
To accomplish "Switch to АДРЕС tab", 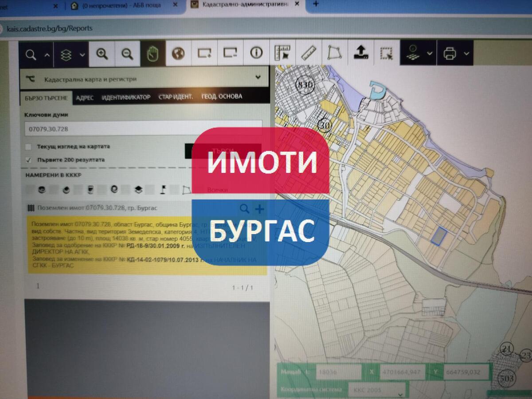I will (85, 98).
